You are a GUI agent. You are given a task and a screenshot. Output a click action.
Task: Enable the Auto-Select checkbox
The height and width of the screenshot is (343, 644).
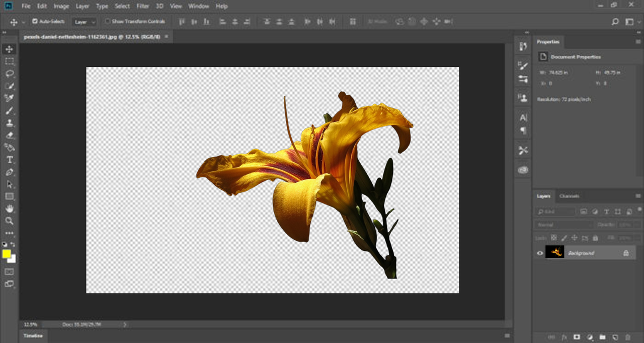click(35, 22)
